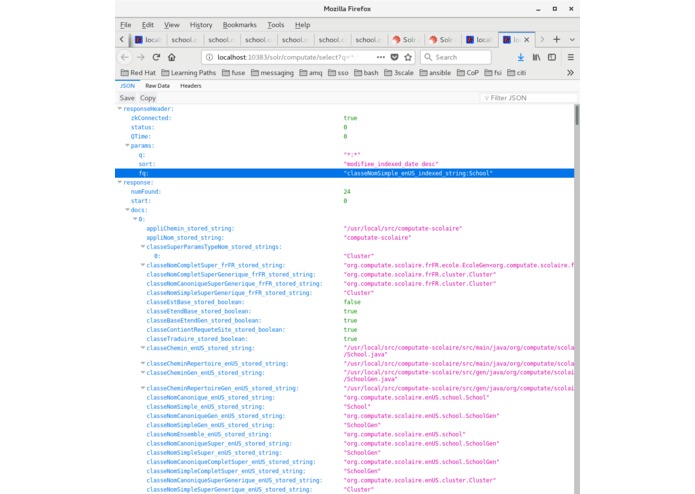Collapse classeCheminRepertoireGen_enUS_stored_string row
The image size is (695, 494).
coord(143,388)
